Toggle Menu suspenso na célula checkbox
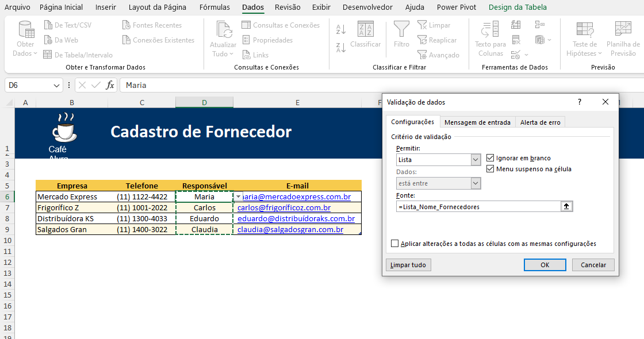 pyautogui.click(x=490, y=169)
